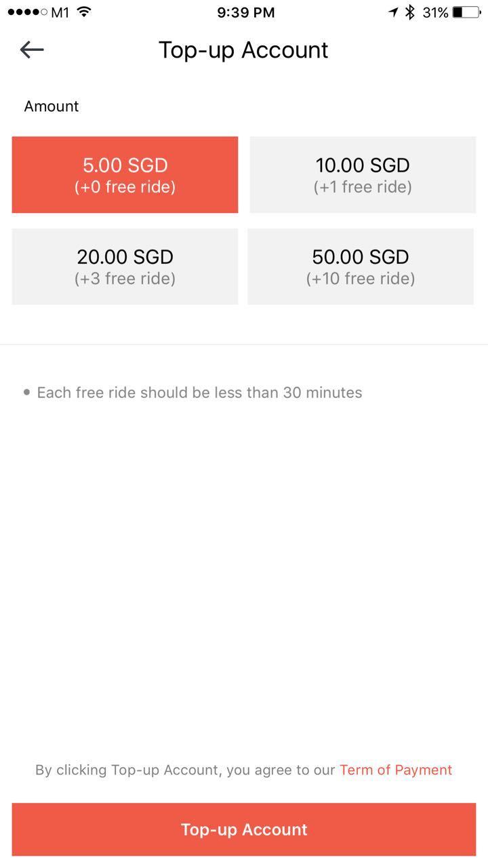
Task: Select 50.00 SGD with +10 free ride
Action: [x=361, y=267]
